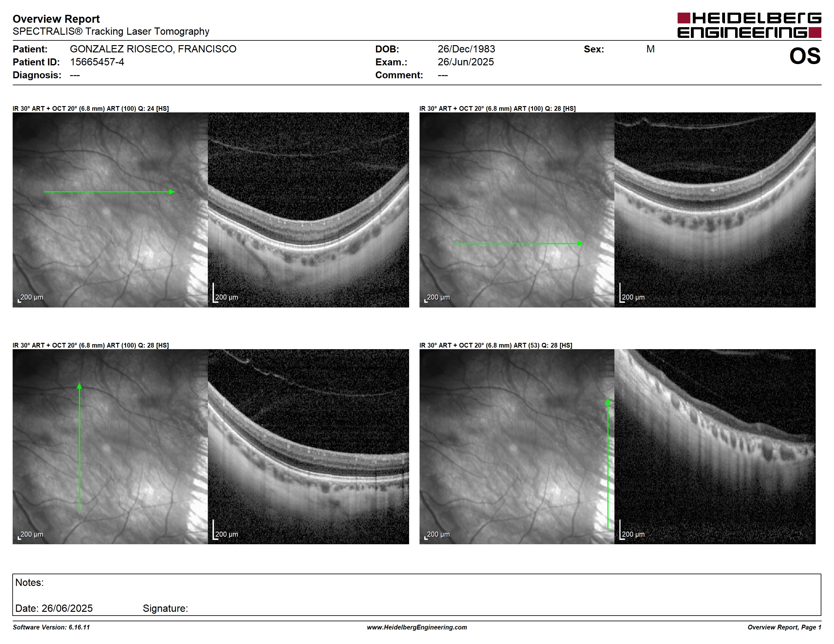Select 'SPECTRALIS® Tracking Laser Tomography' subtitle
This screenshot has width=834, height=644.
[x=111, y=31]
